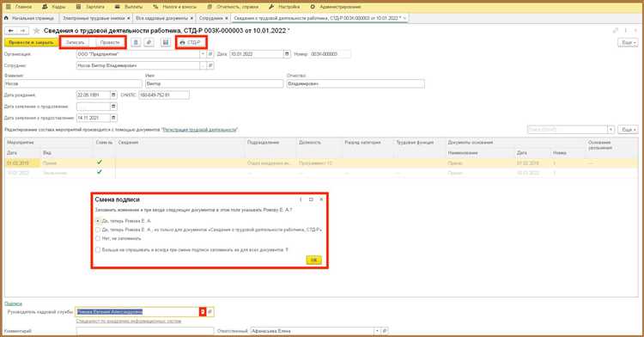Click the Подписи link

[x=13, y=303]
